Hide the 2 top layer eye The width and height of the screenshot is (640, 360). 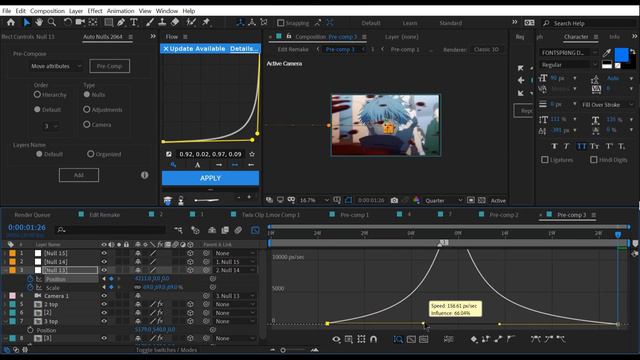tap(104, 304)
